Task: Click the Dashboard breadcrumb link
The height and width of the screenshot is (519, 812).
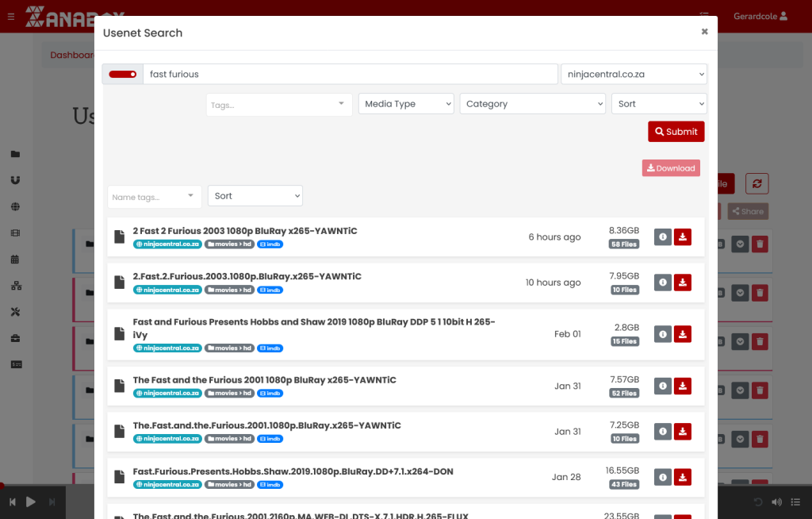Action: point(72,55)
